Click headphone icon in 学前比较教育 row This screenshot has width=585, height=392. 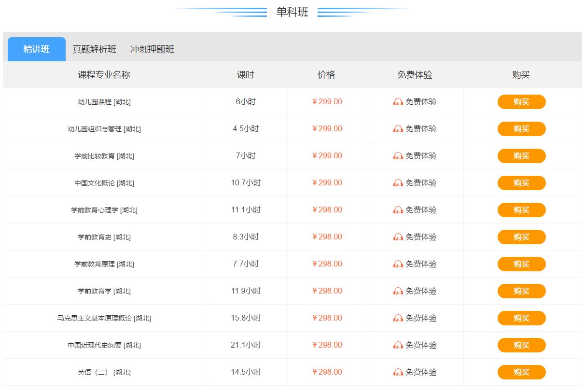coord(398,156)
